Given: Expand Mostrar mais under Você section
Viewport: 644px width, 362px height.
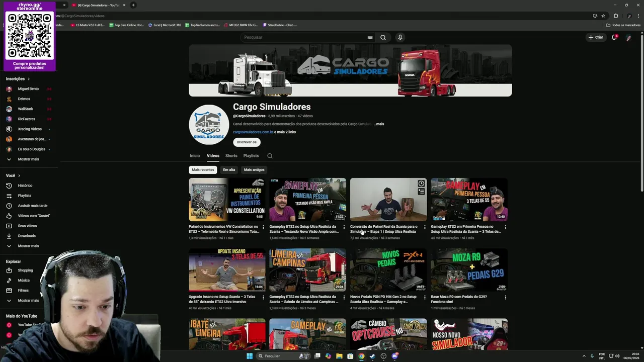Looking at the screenshot, I should [x=28, y=246].
